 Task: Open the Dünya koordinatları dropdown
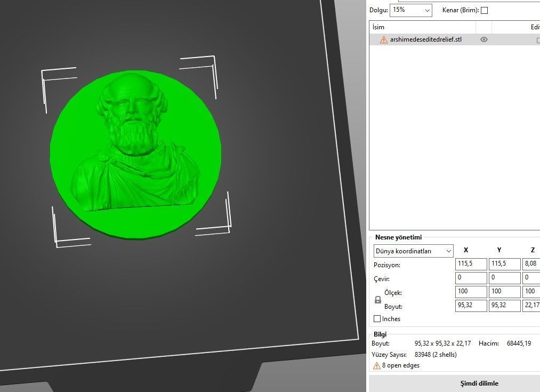(413, 251)
